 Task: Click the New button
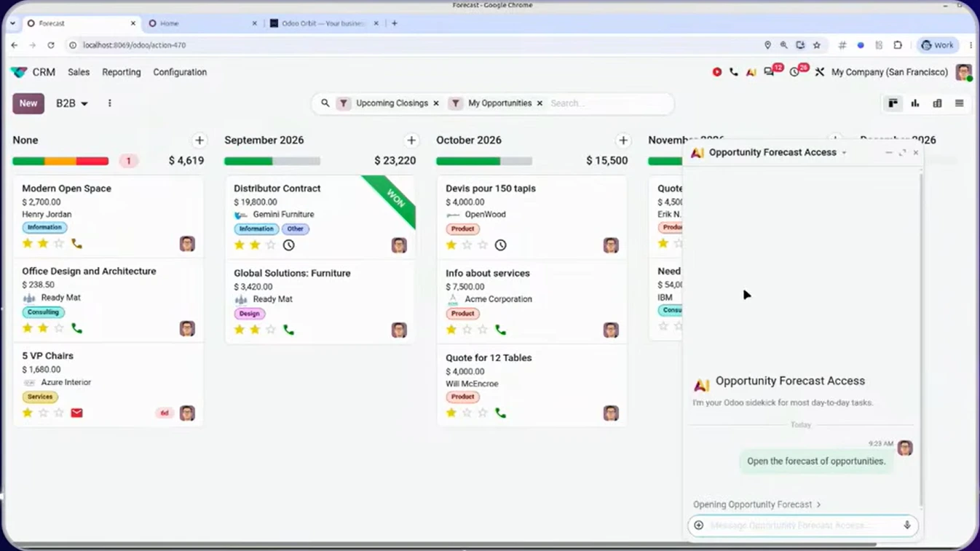28,103
